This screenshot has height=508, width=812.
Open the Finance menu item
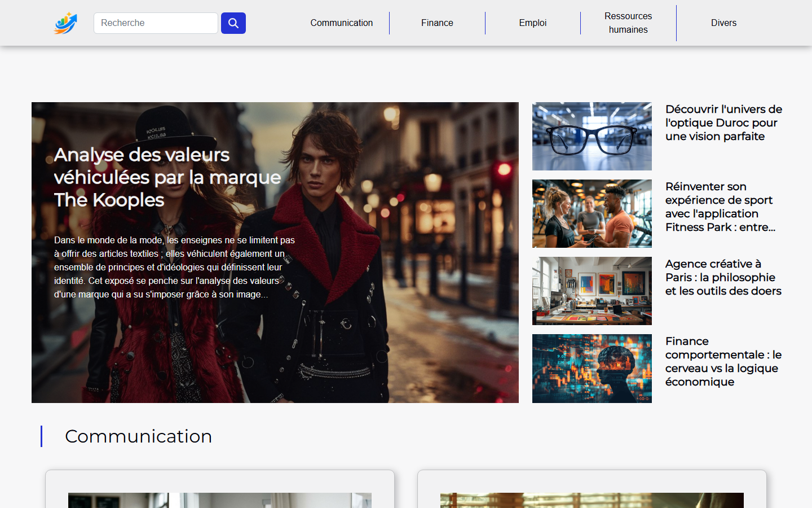pyautogui.click(x=437, y=23)
